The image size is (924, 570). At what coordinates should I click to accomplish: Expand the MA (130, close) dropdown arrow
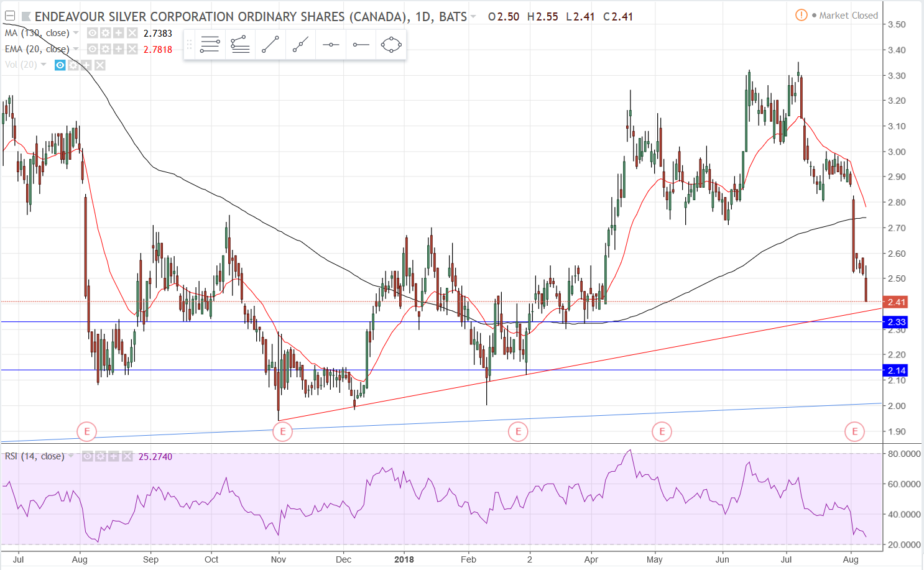coord(76,33)
